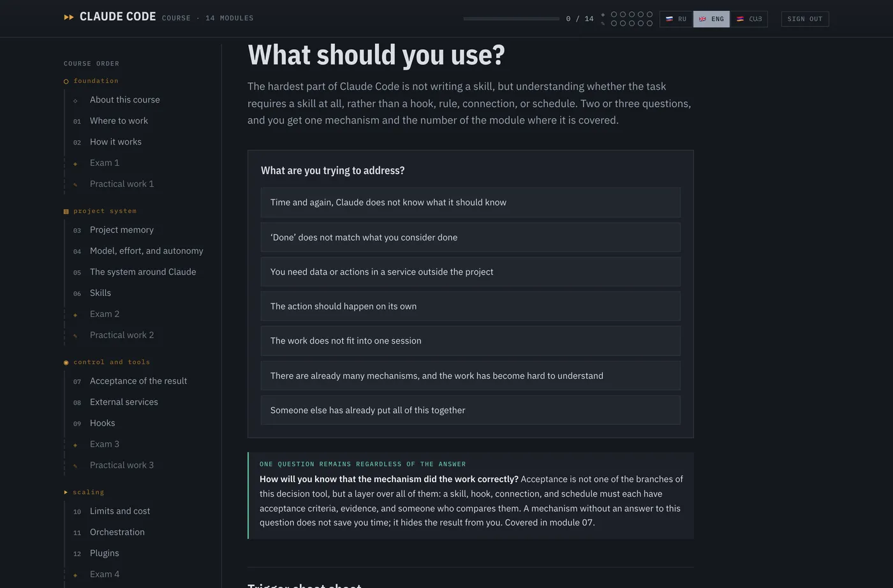
Task: Click 'What are you trying to address?' question
Action: [x=332, y=171]
